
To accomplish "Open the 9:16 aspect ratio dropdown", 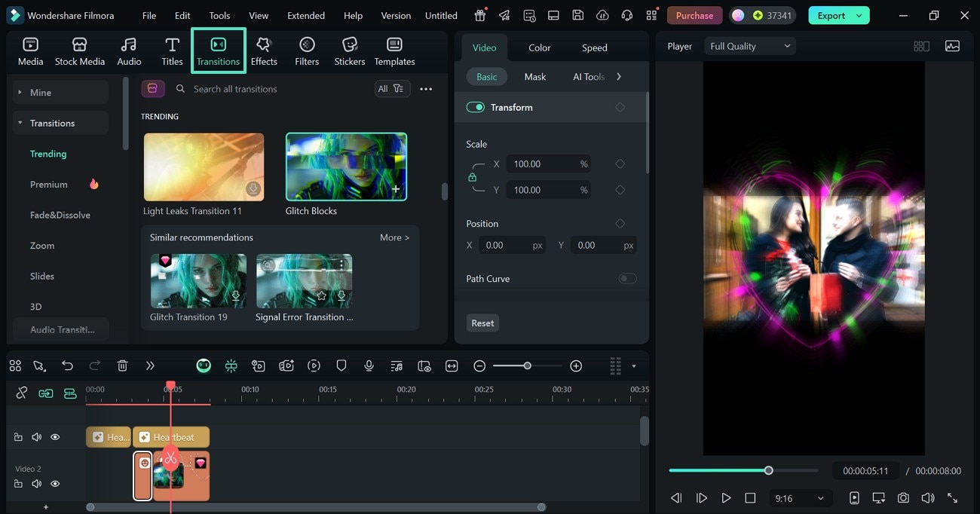I will click(x=801, y=497).
